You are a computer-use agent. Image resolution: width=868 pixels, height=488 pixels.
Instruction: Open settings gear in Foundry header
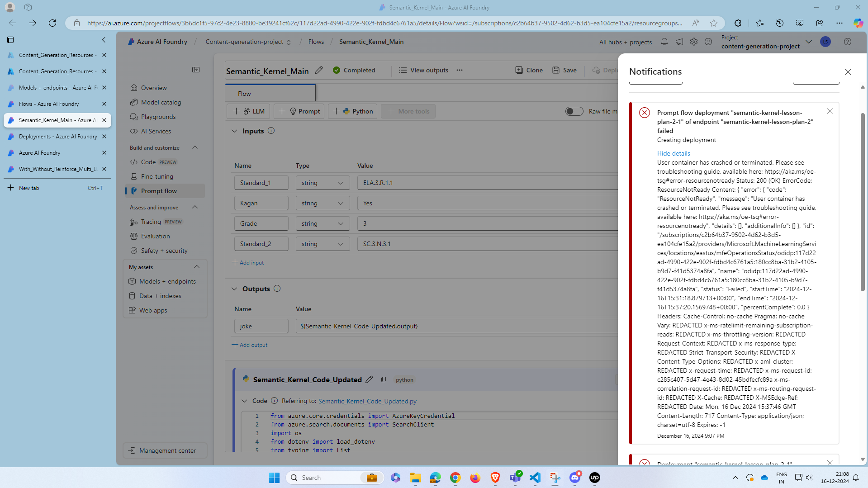[694, 42]
